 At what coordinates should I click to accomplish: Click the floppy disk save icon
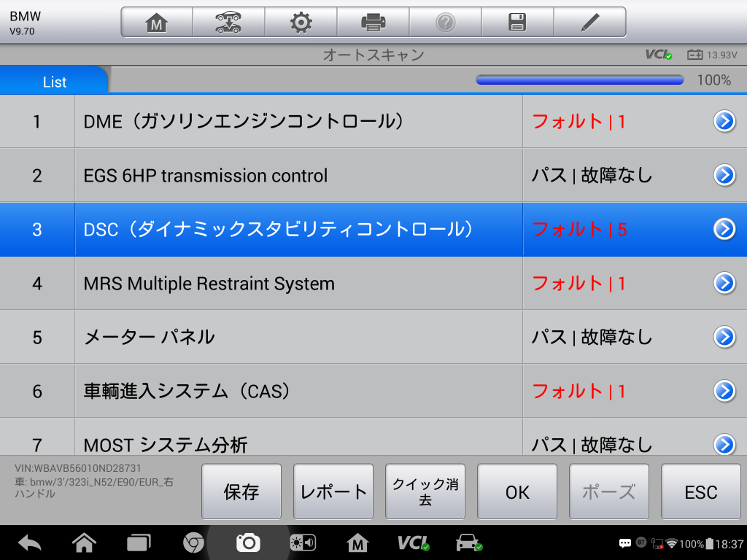point(517,23)
